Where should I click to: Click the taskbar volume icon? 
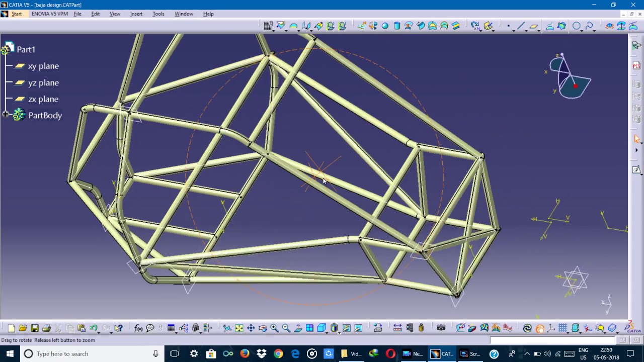tap(547, 353)
